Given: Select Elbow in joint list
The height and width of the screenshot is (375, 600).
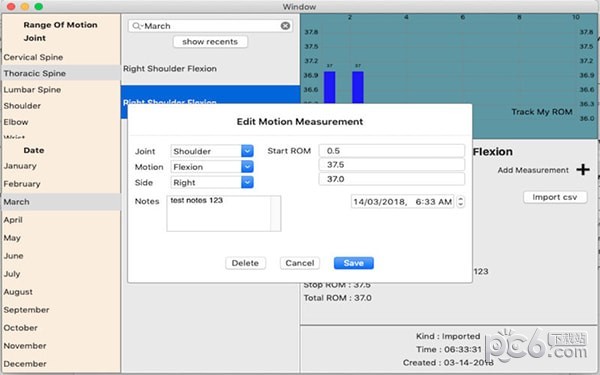Looking at the screenshot, I should [61, 122].
